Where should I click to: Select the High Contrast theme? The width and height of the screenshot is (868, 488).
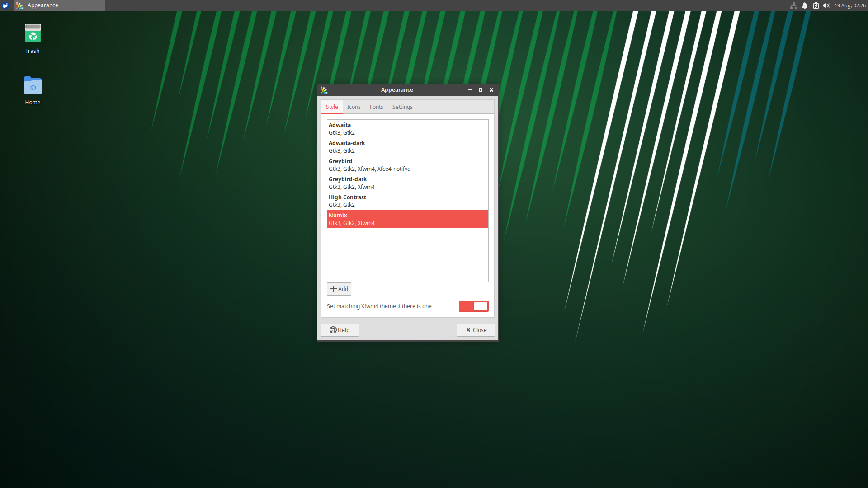407,201
